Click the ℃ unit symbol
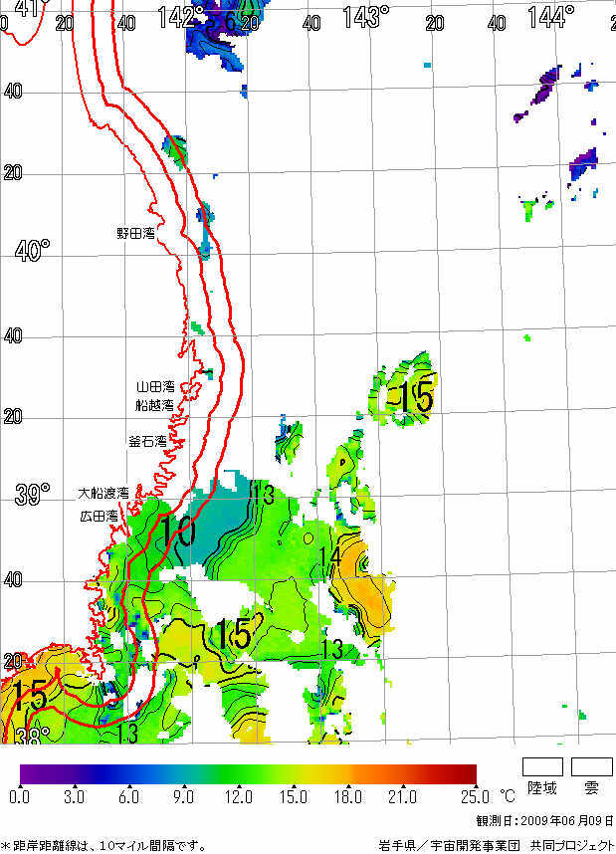Image resolution: width=616 pixels, height=854 pixels. (x=508, y=797)
